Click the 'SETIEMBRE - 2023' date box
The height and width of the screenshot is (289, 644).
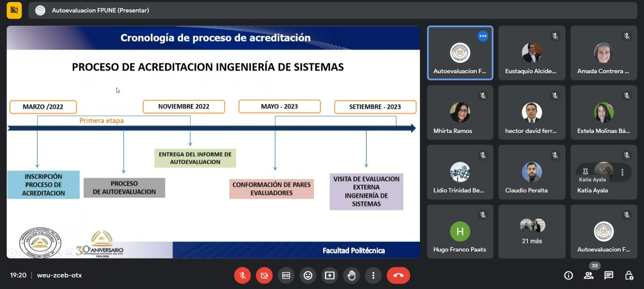coord(375,107)
